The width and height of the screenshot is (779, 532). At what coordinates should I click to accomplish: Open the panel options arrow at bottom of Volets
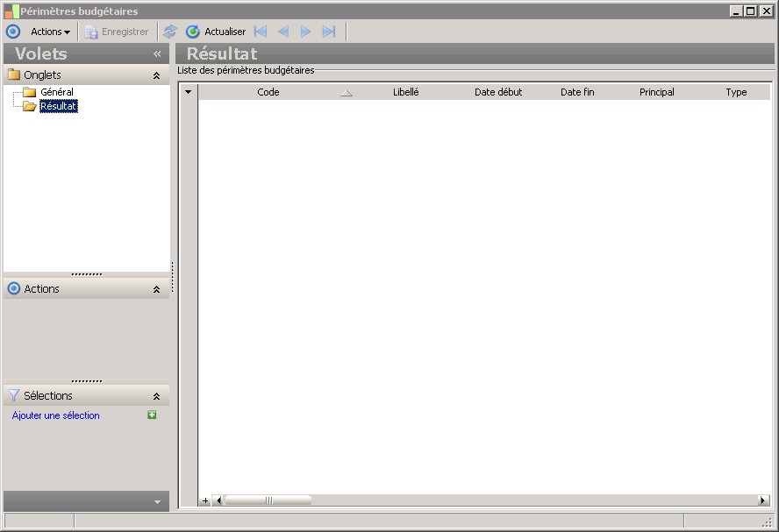click(157, 502)
